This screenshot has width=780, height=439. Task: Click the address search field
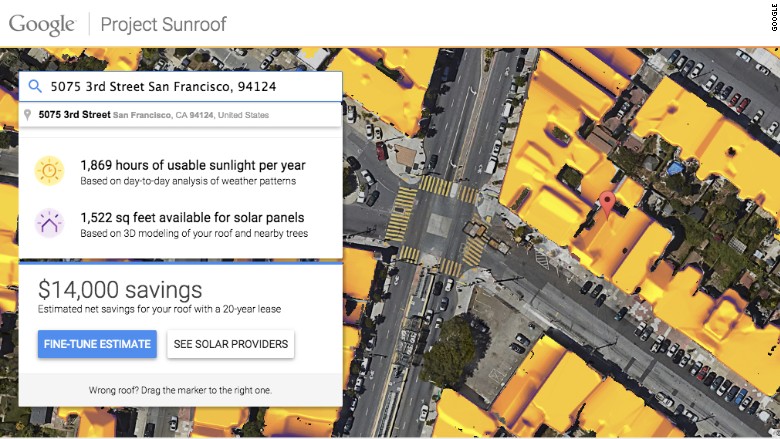coord(181,87)
